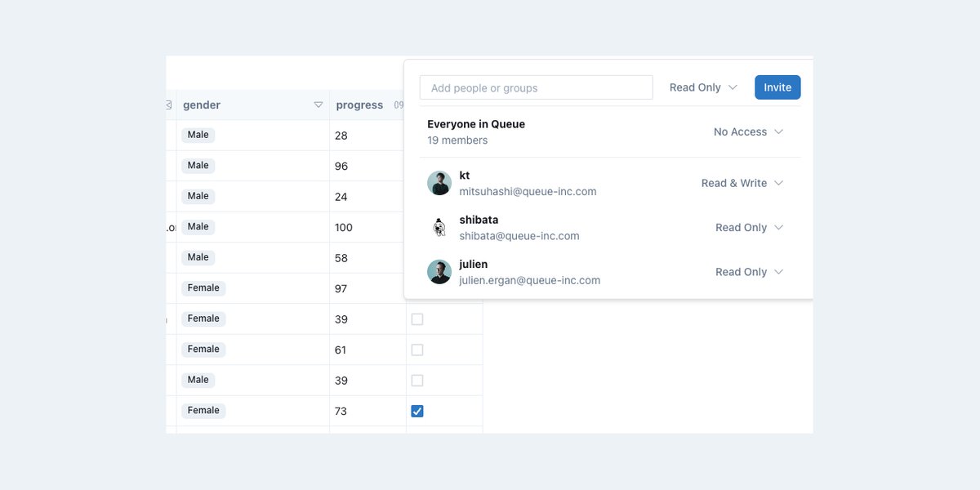
Task: Open julien's Read Only permission dropdown
Action: point(749,272)
